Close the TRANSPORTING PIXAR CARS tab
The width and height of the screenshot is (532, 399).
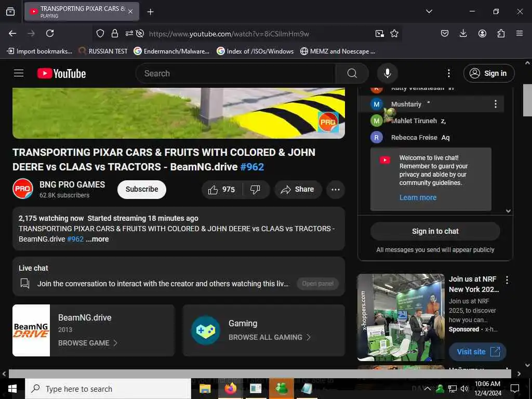[x=130, y=11]
